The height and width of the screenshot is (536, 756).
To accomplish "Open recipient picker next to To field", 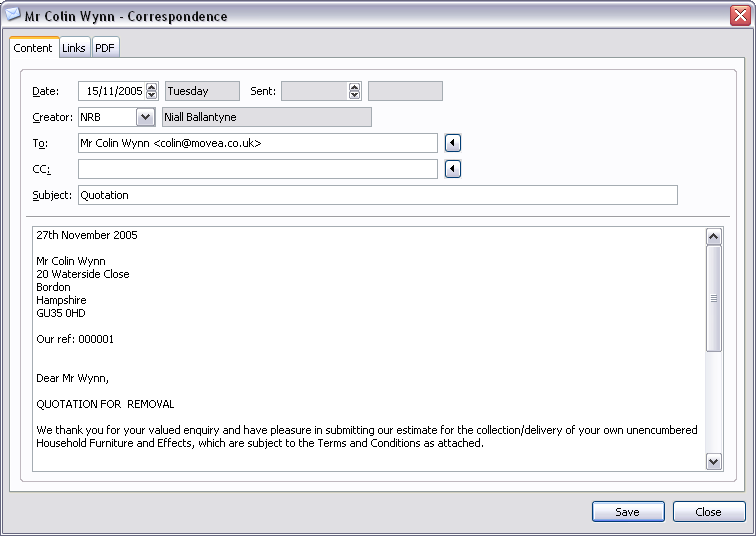I will (x=452, y=143).
